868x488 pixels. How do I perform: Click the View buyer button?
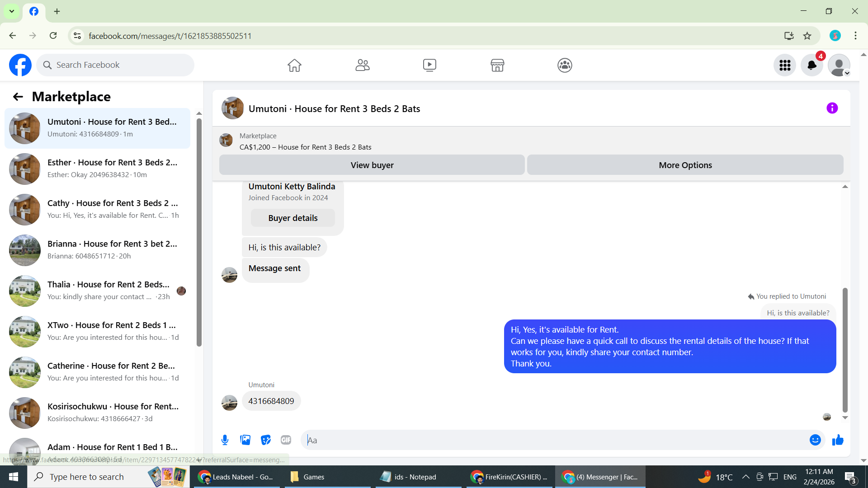tap(372, 165)
